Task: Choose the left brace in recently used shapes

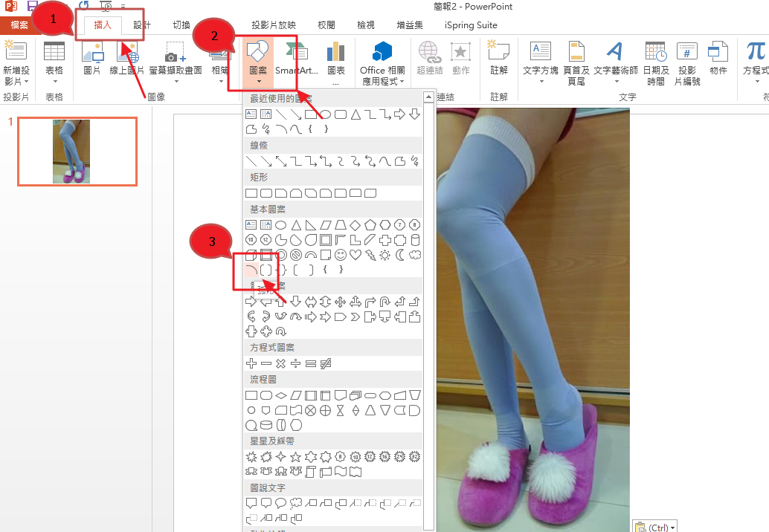Action: (310, 129)
